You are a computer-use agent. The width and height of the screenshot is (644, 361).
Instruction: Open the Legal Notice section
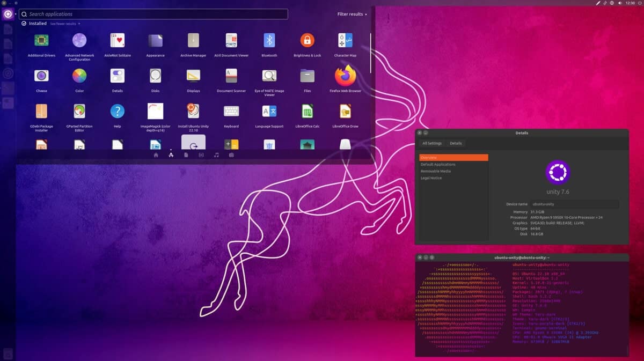pos(430,178)
